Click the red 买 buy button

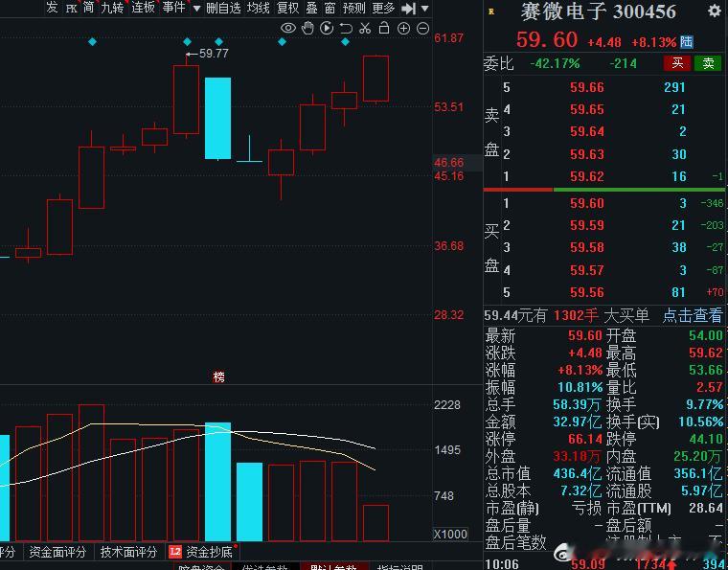[x=677, y=63]
